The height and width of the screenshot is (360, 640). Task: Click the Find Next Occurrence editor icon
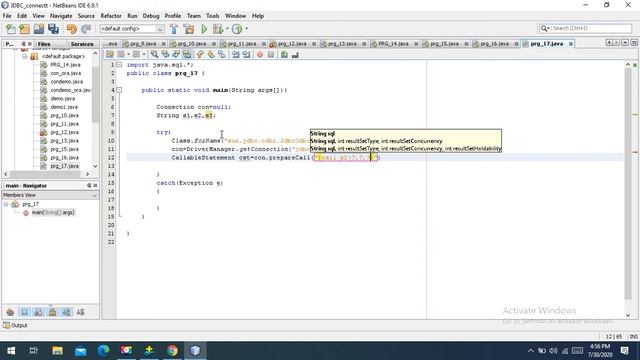(x=176, y=54)
